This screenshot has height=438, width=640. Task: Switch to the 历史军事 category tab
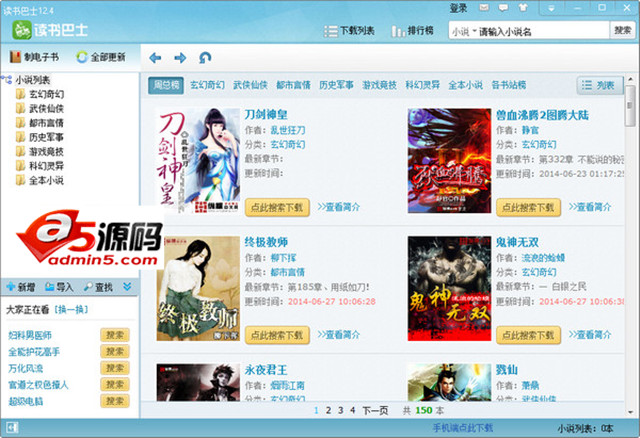point(336,85)
